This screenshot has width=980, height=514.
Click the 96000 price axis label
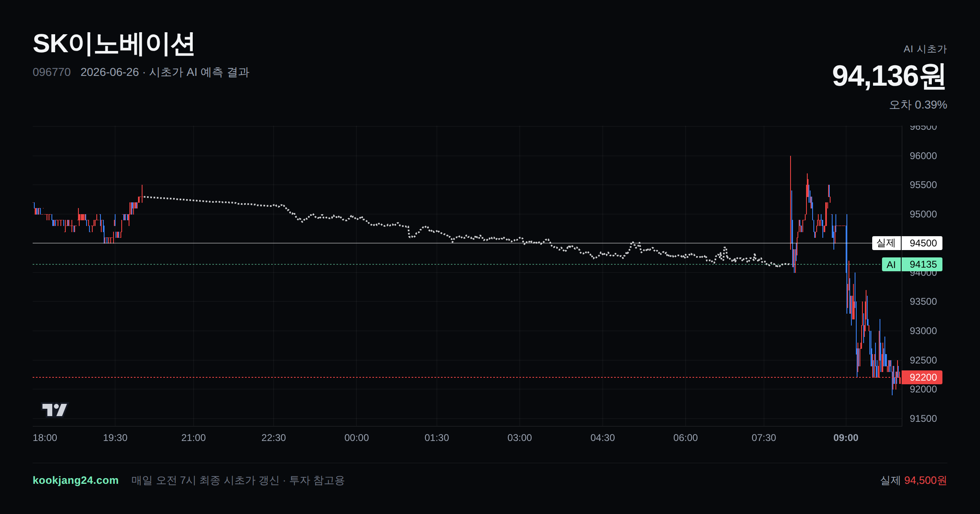923,156
